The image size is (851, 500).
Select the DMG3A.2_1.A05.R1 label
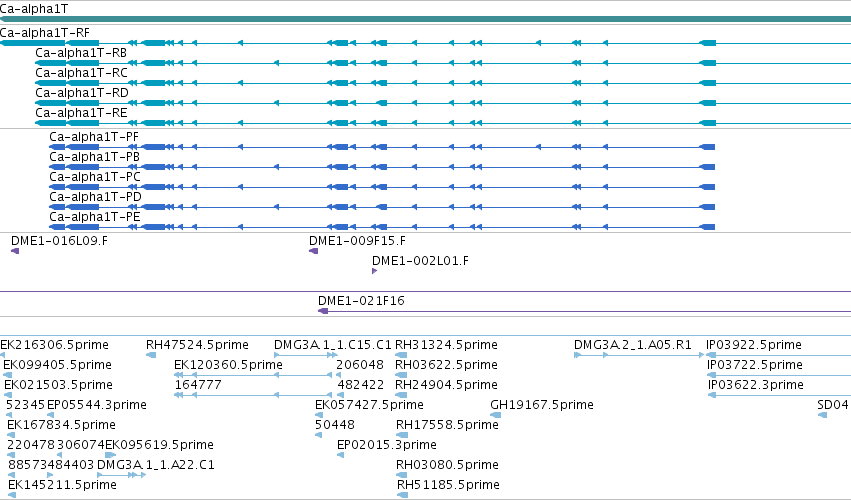pos(633,345)
